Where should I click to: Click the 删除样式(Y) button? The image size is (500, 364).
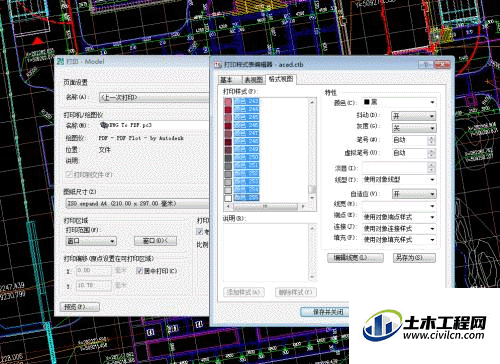(x=295, y=292)
